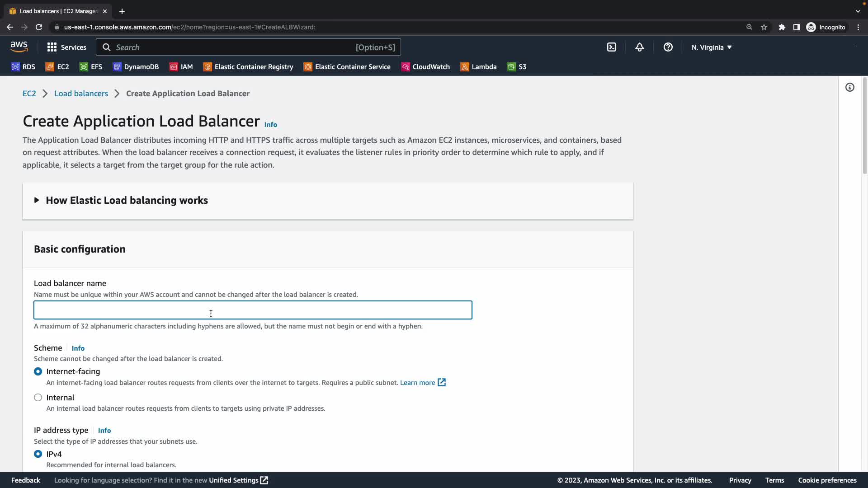Viewport: 868px width, 488px height.
Task: Open DynamoDB shortcut in favorites bar
Action: [x=136, y=67]
